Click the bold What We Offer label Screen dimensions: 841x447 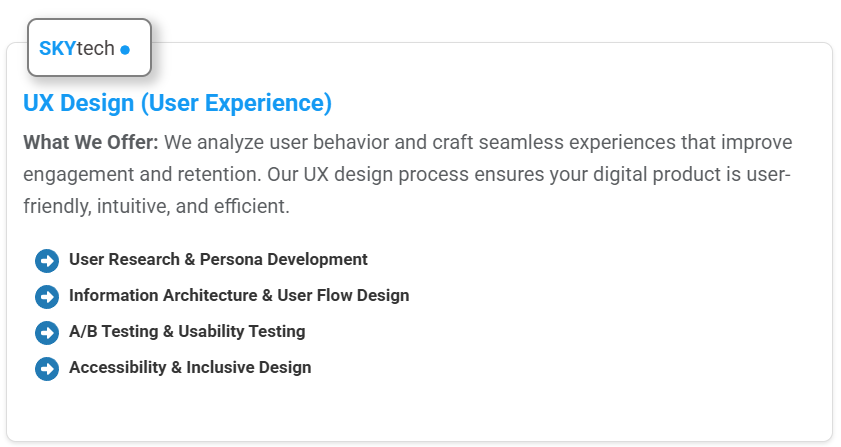tap(91, 142)
